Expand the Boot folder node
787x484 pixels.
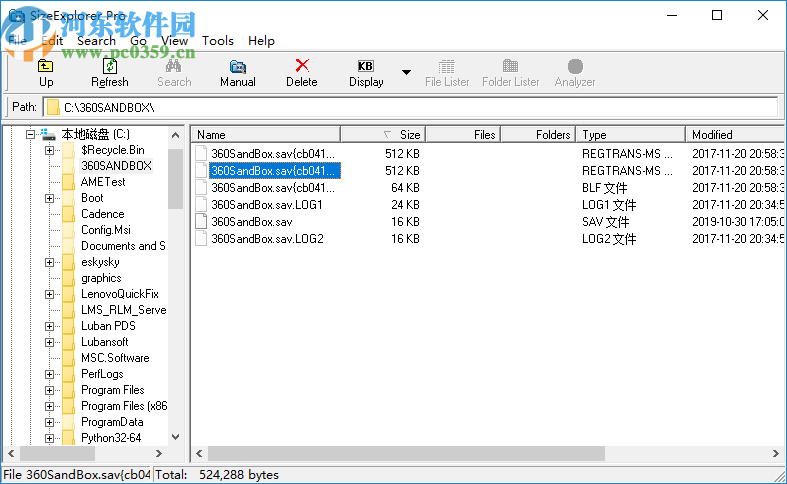tap(49, 198)
